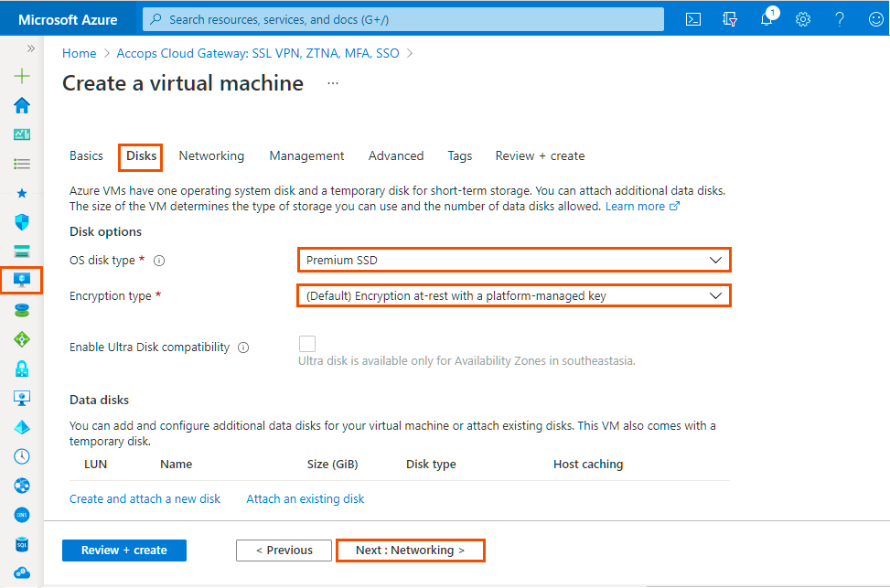890x588 pixels.
Task: Open the SQL database icon in sidebar
Action: click(x=22, y=544)
